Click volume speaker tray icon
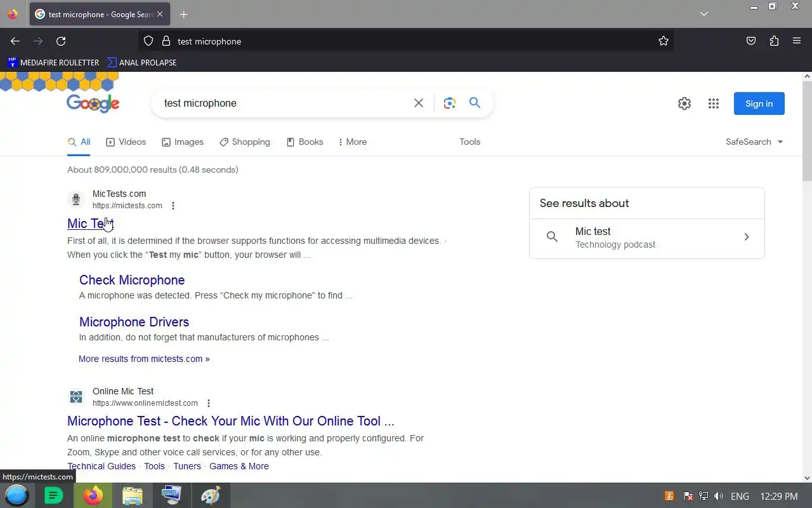Viewport: 812px width, 508px height. coord(719,496)
